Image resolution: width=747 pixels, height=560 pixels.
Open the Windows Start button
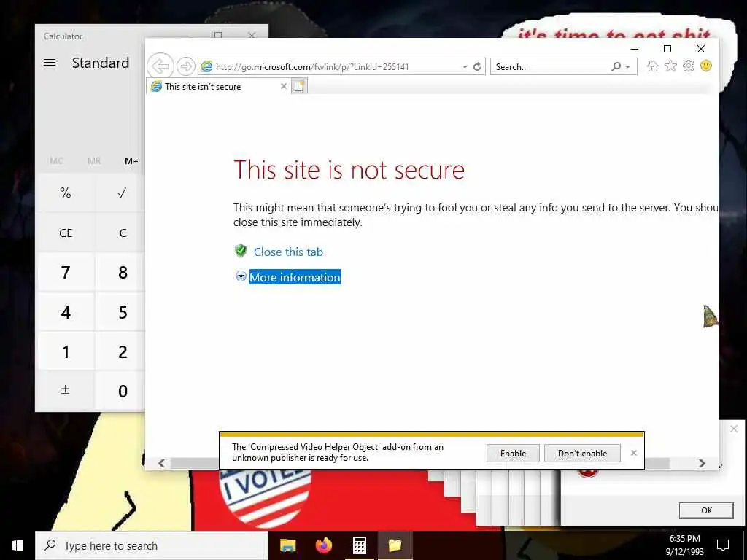coord(18,545)
